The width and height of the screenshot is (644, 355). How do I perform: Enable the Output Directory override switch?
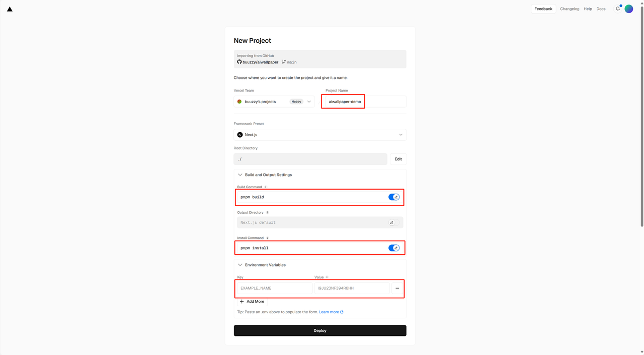coord(394,222)
